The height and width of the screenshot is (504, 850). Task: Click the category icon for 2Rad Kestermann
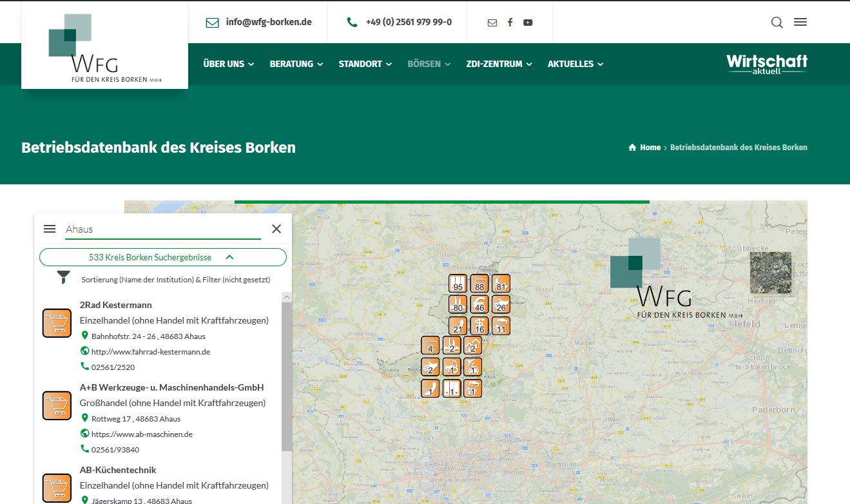coord(57,323)
